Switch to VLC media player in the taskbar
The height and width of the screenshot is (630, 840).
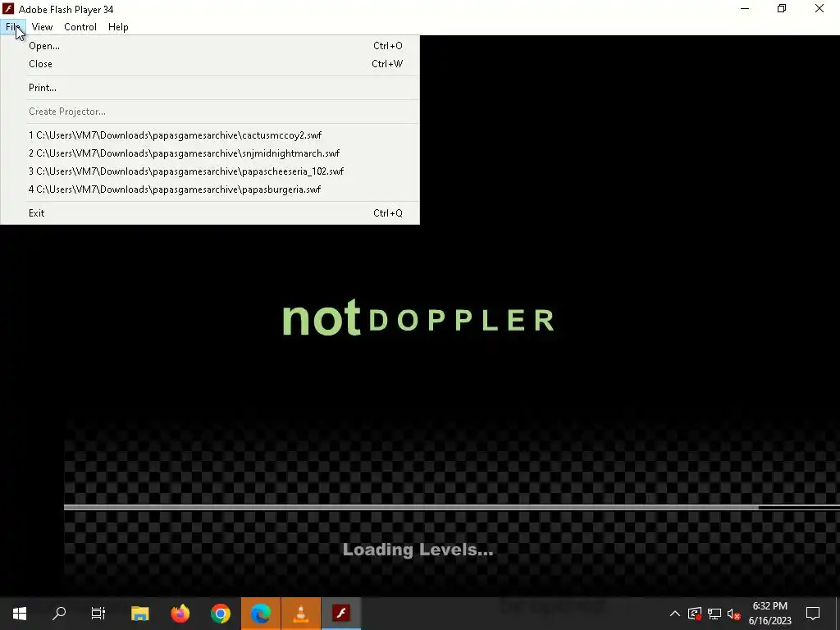(x=300, y=614)
